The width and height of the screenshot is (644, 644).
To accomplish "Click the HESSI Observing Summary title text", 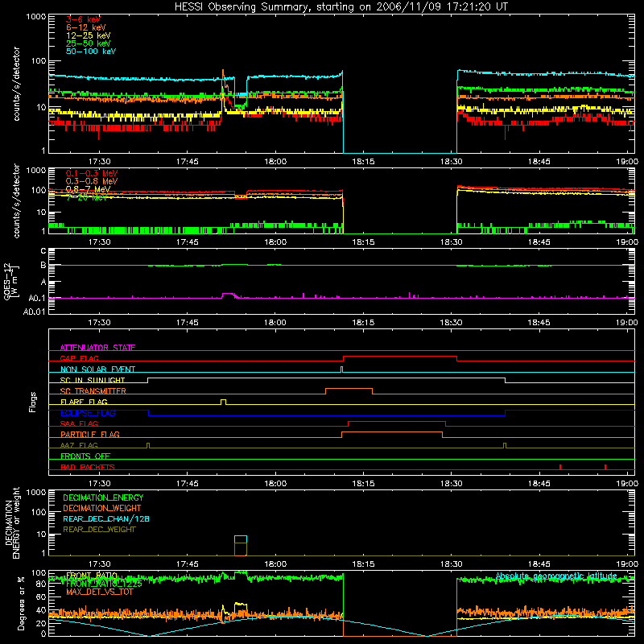I will click(341, 7).
